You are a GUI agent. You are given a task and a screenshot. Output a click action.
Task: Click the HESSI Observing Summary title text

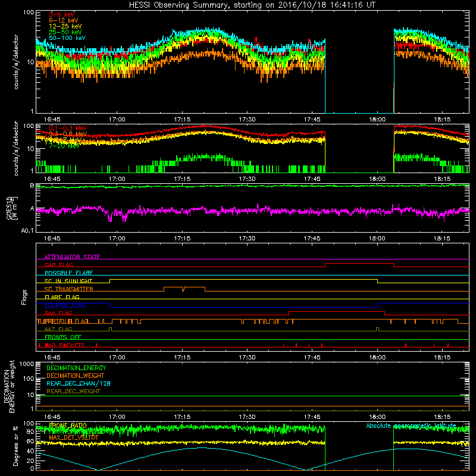(x=252, y=5)
